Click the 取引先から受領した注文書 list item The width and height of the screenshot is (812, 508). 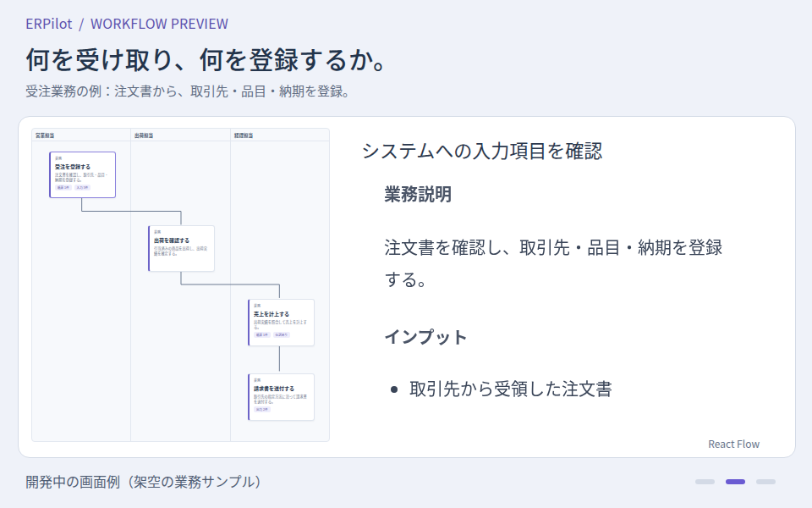point(511,389)
